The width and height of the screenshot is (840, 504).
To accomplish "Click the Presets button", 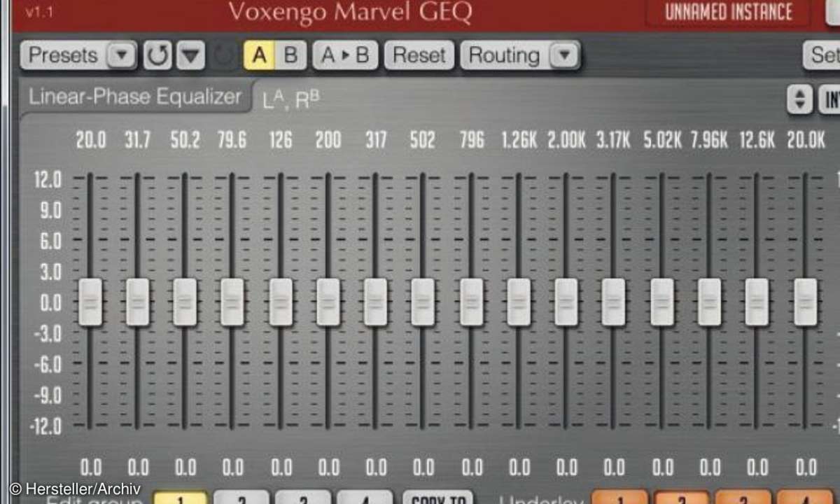I will [x=64, y=55].
